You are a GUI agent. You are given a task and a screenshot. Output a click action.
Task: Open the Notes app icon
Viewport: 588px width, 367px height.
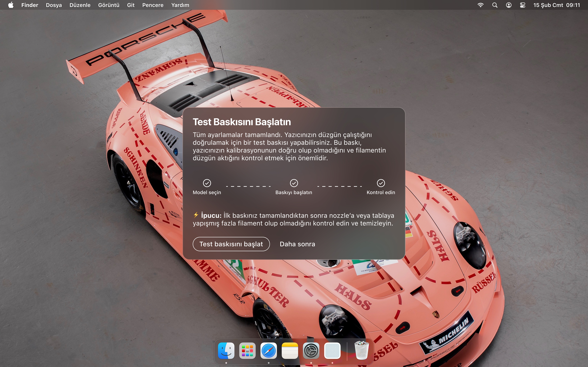pyautogui.click(x=290, y=351)
